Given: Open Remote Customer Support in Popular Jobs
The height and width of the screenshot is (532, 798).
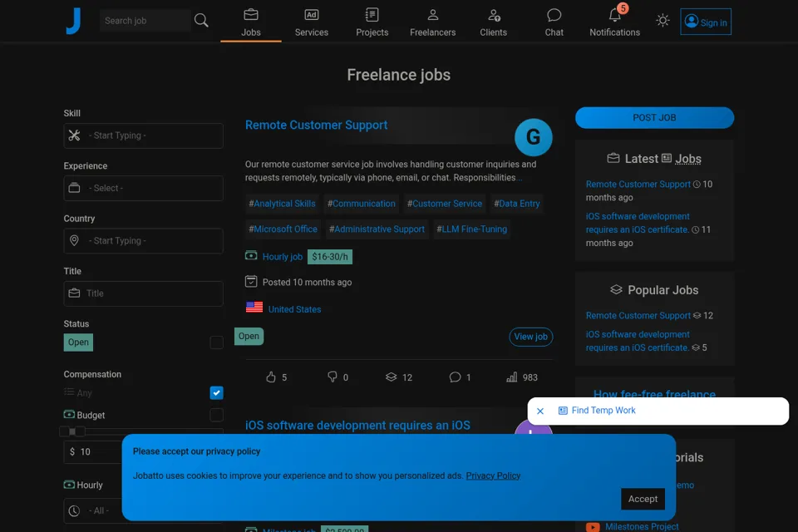Looking at the screenshot, I should point(638,316).
